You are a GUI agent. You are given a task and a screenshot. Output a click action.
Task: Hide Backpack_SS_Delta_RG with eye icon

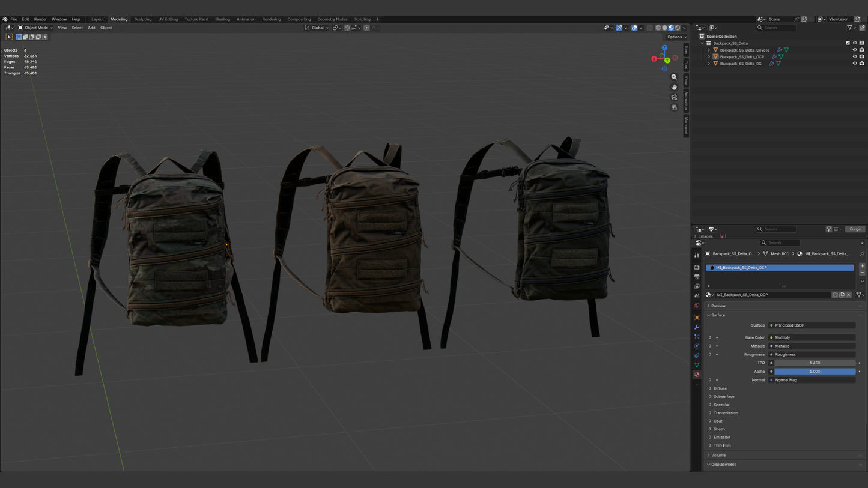[x=855, y=64]
